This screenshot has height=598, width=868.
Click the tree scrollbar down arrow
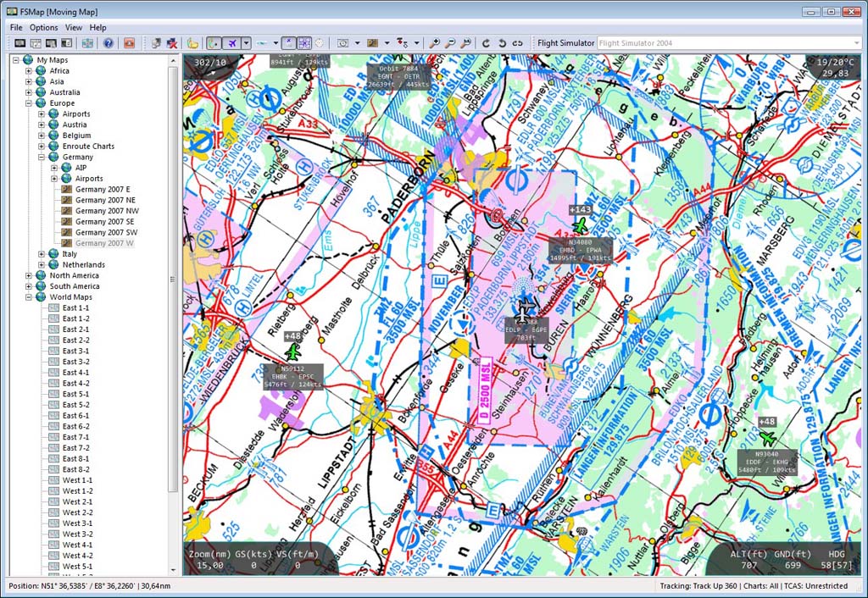(173, 570)
